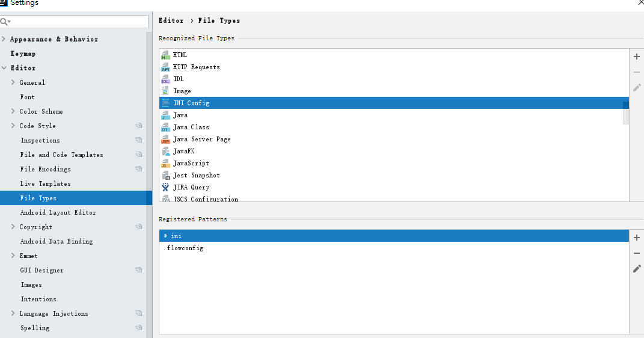Click the JIRA Query file type icon
This screenshot has height=338, width=644.
coord(165,187)
